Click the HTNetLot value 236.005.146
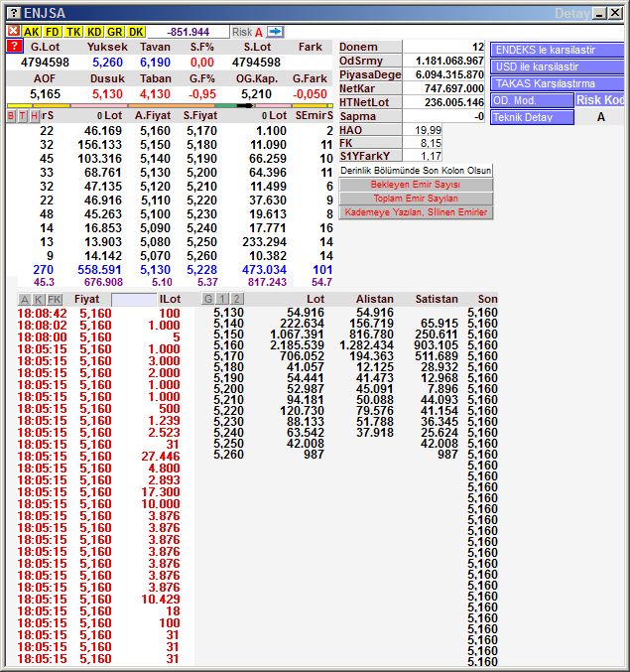The width and height of the screenshot is (630, 672). [454, 102]
